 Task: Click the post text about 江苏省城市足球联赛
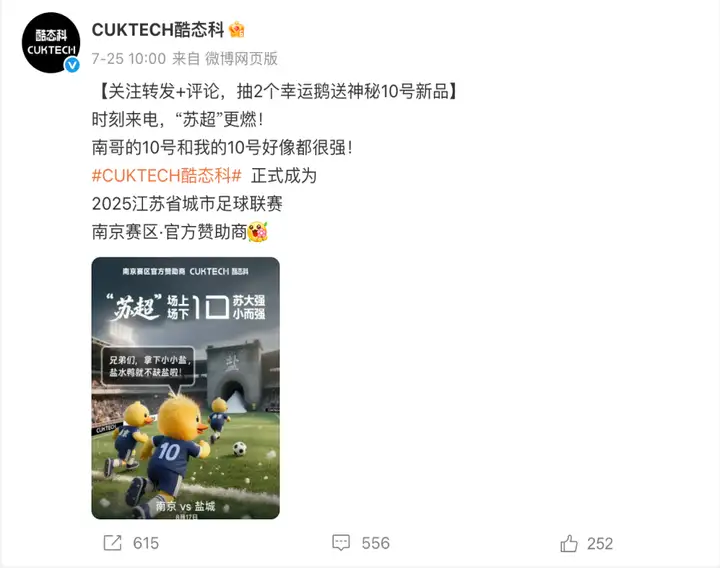coord(187,203)
